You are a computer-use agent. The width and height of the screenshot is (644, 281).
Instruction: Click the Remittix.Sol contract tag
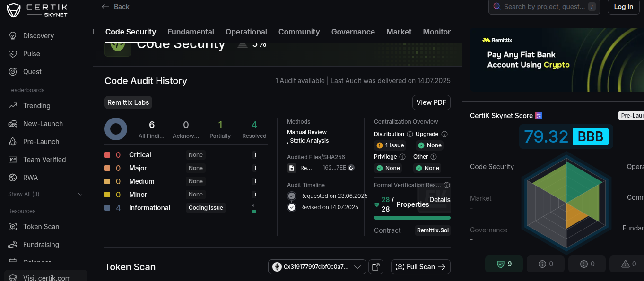coord(433,230)
